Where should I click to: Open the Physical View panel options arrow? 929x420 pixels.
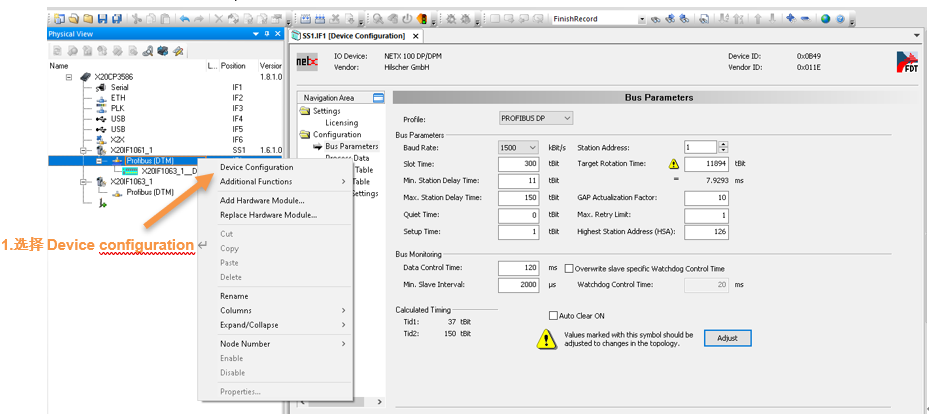tap(255, 34)
